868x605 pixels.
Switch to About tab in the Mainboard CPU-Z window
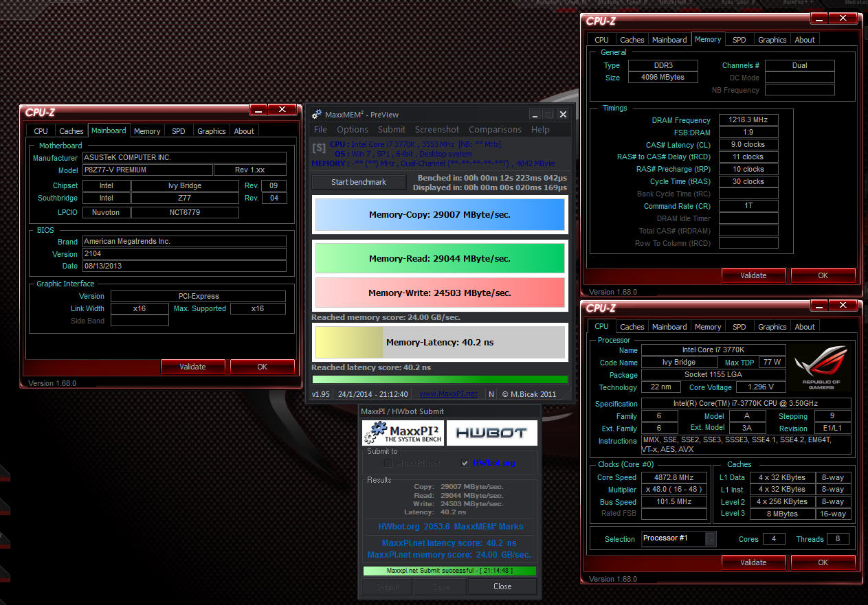click(x=244, y=131)
